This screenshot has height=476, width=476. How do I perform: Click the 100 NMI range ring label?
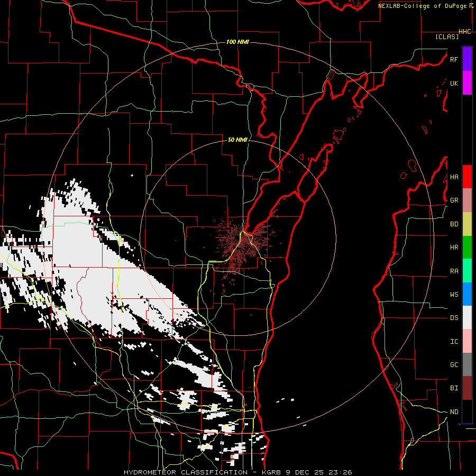(x=237, y=42)
